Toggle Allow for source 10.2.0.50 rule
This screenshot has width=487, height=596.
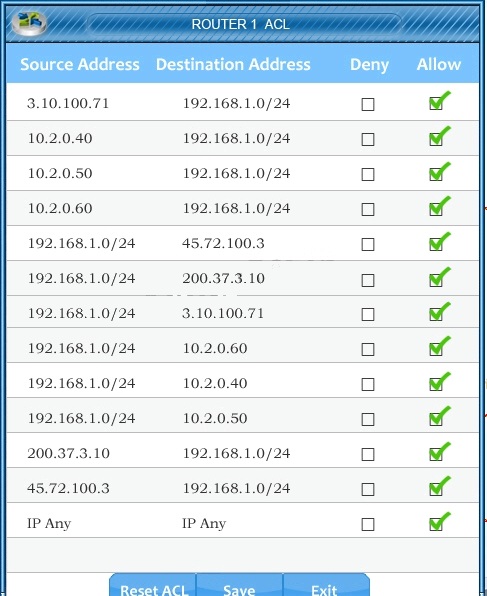click(436, 174)
